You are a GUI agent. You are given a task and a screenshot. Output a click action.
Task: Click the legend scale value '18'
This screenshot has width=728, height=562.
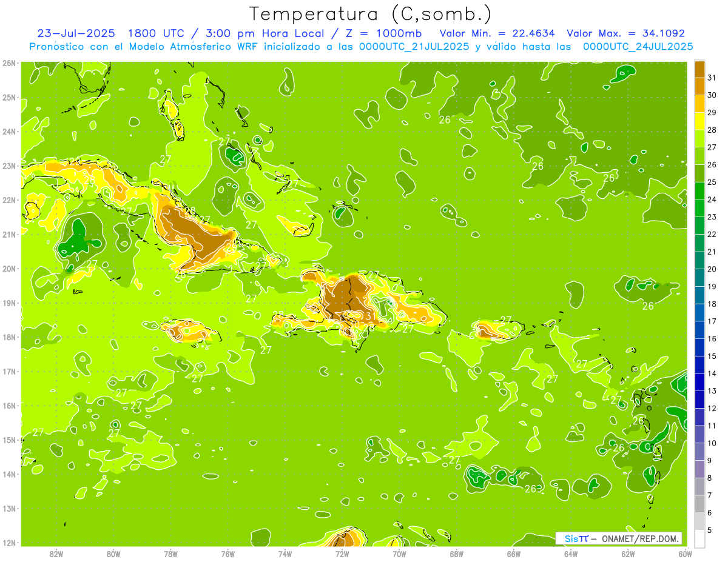pyautogui.click(x=712, y=304)
